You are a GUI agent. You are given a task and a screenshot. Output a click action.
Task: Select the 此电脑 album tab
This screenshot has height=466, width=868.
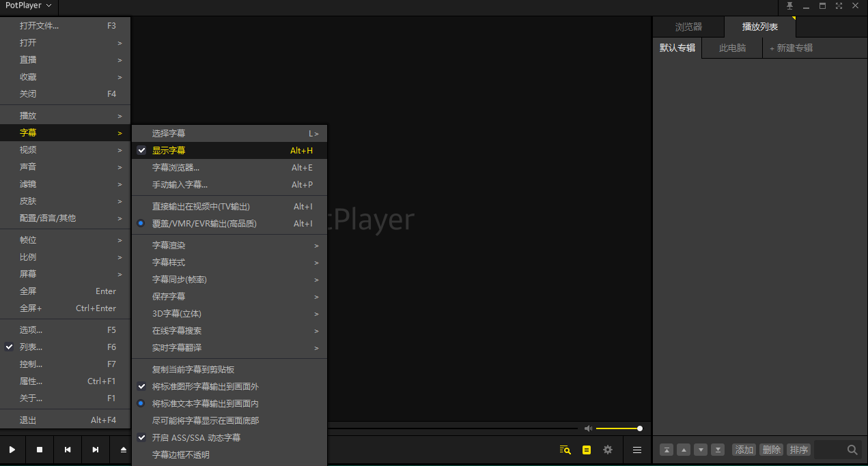[x=732, y=48]
